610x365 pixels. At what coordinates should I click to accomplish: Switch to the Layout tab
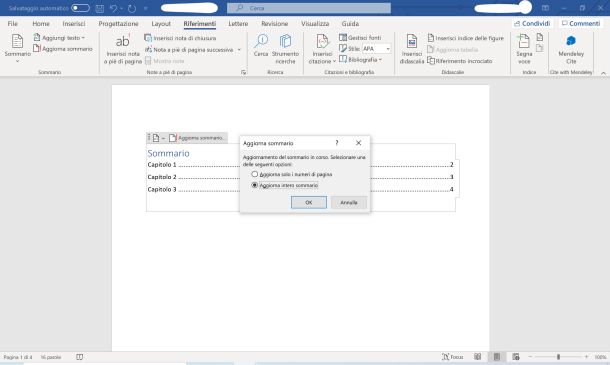tap(161, 24)
